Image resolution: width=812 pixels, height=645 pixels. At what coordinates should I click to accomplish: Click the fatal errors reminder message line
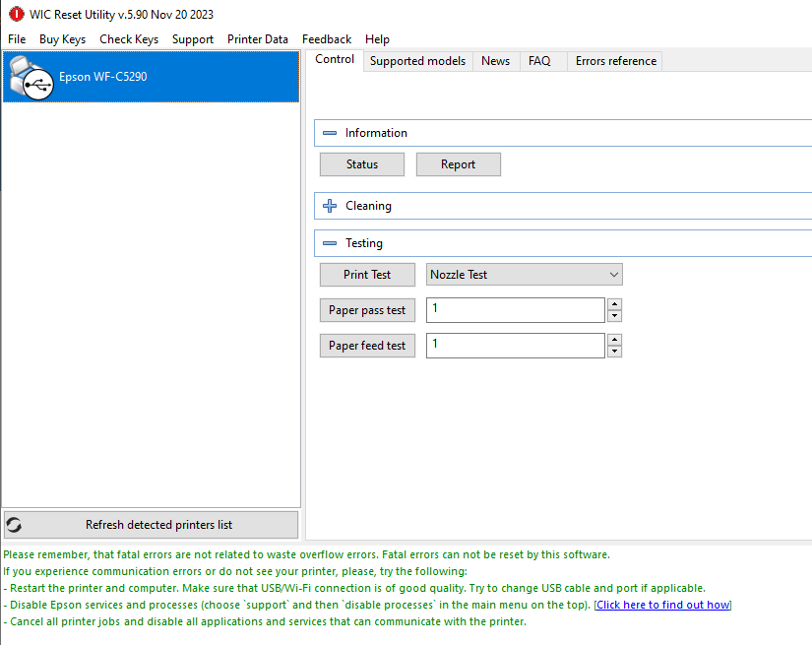306,554
